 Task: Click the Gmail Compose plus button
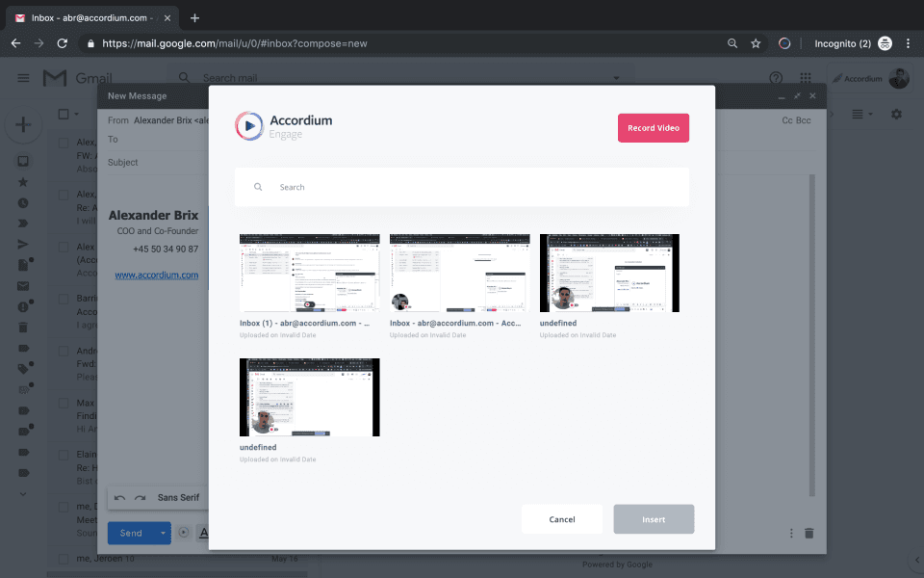coord(23,124)
